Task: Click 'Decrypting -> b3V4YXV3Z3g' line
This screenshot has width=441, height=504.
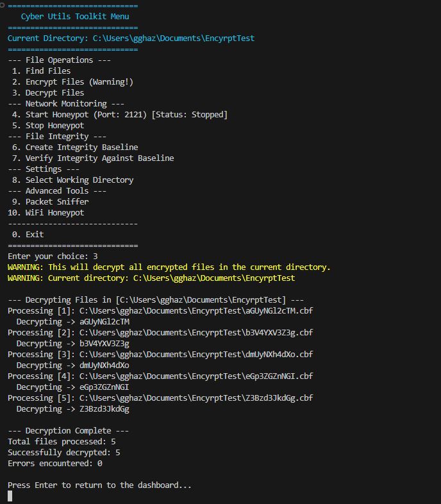Action: pyautogui.click(x=73, y=344)
